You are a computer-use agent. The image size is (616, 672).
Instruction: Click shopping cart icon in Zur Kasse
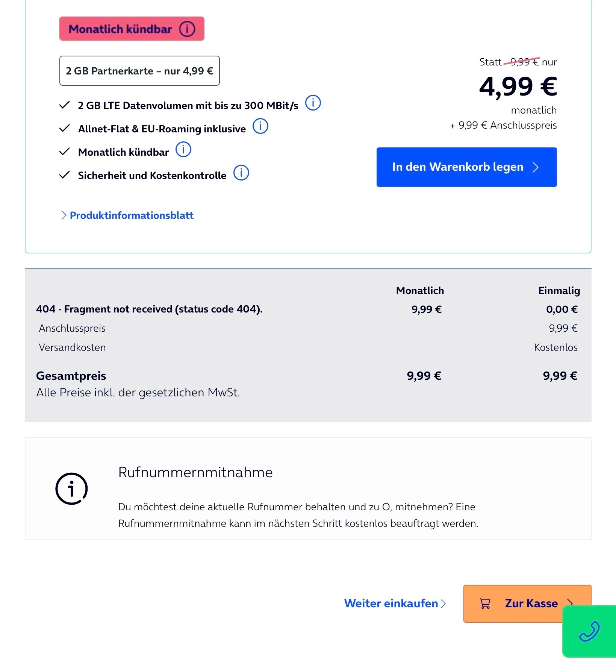(485, 604)
